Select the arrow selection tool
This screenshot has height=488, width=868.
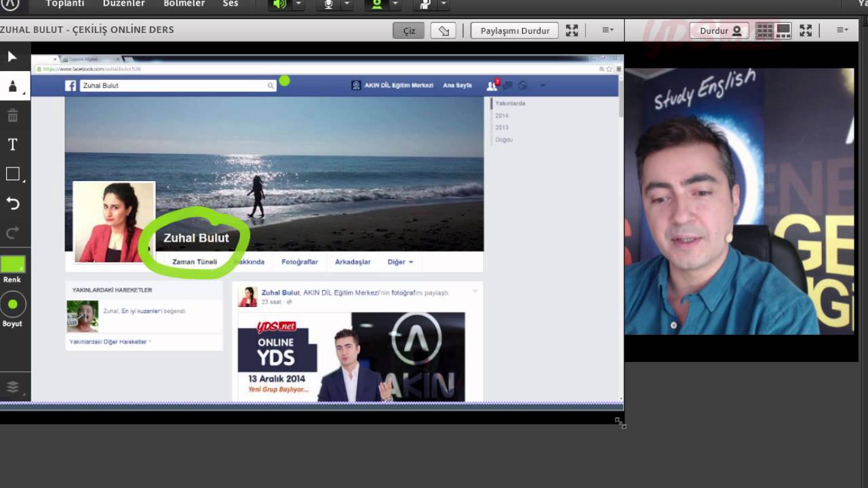(x=13, y=56)
